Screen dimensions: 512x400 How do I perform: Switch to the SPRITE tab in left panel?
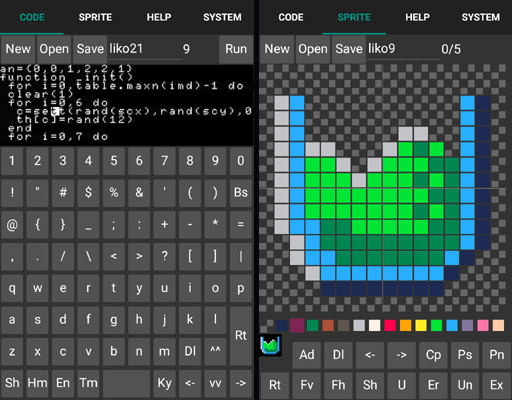point(95,17)
